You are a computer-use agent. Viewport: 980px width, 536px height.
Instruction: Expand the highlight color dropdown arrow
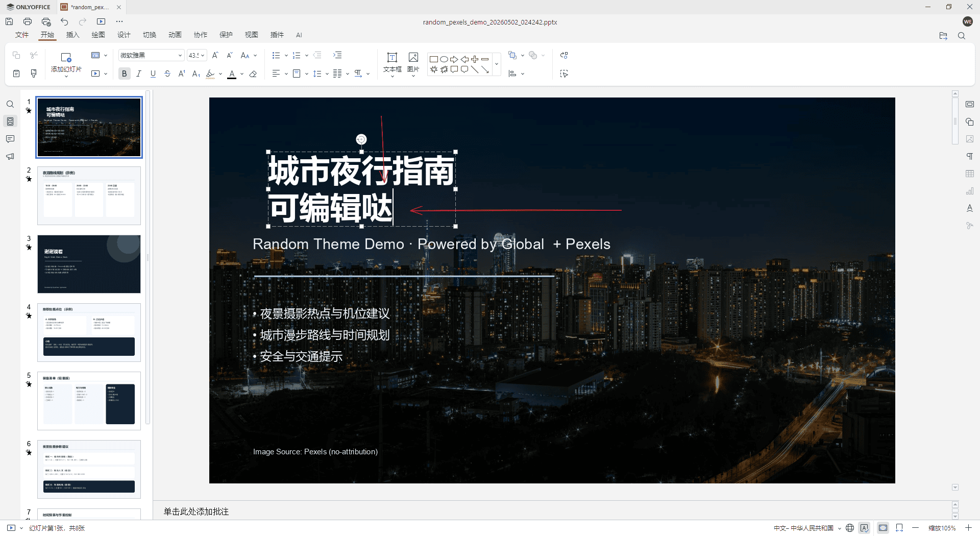220,74
